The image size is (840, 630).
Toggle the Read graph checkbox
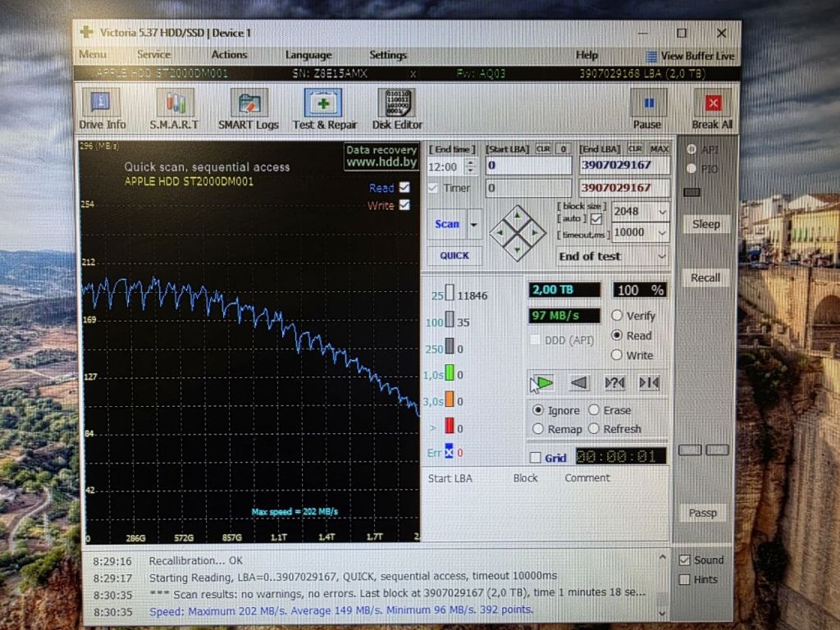404,187
